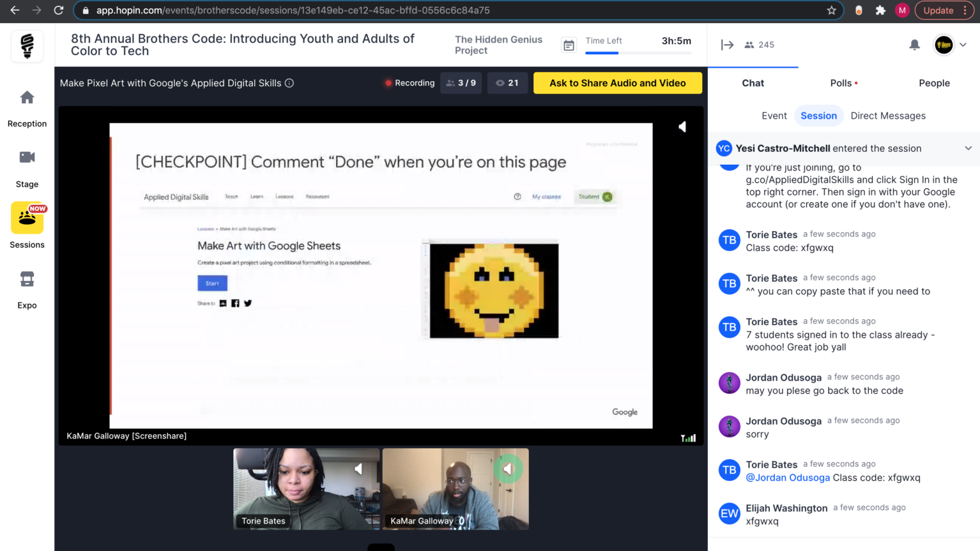Open the Expo booth icon

click(x=27, y=279)
